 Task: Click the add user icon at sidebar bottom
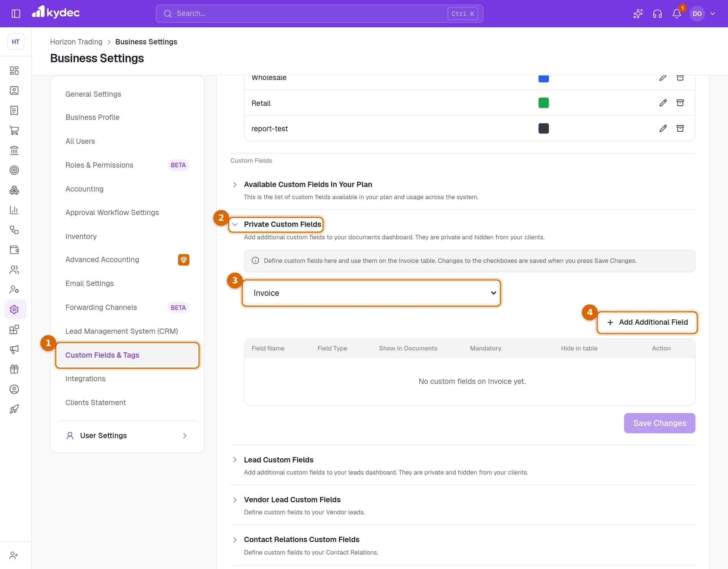pyautogui.click(x=14, y=555)
